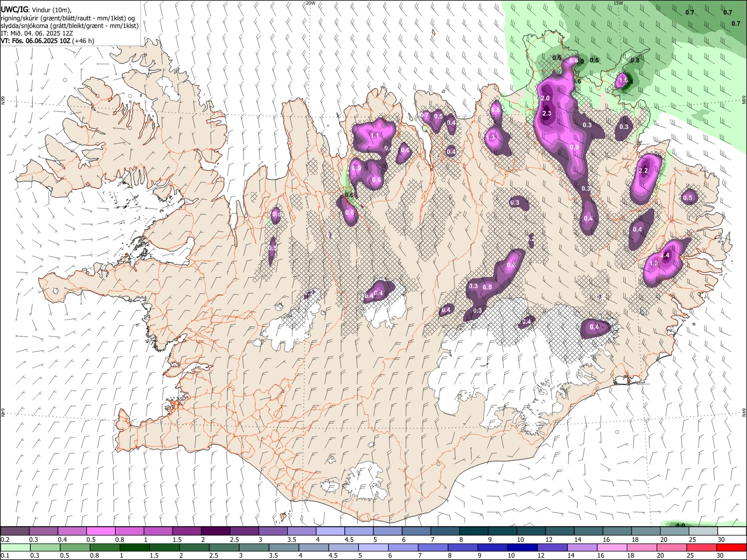Viewport: 747px width, 560px height.
Task: Click the snow legend swatch between 1 and 1.5
Action: pyautogui.click(x=158, y=531)
